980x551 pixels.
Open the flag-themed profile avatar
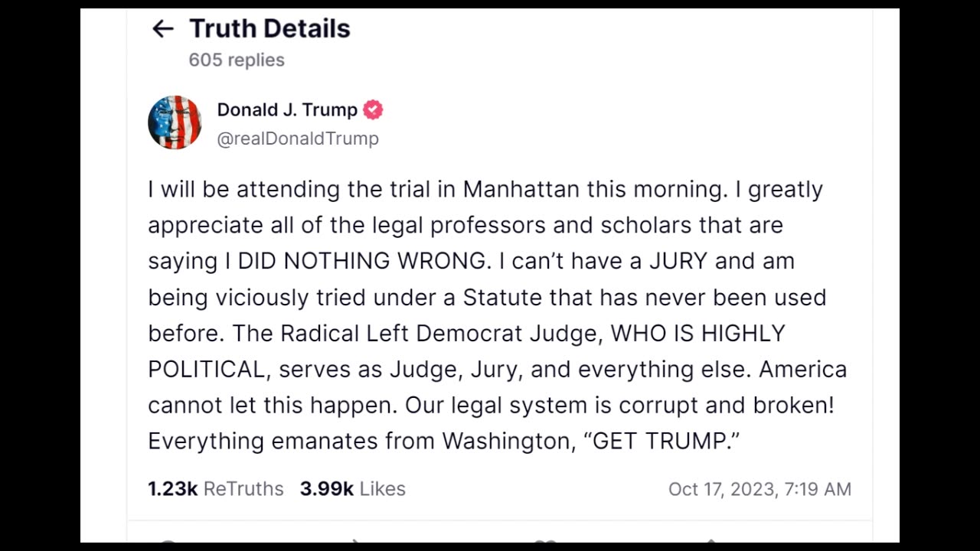pyautogui.click(x=175, y=122)
